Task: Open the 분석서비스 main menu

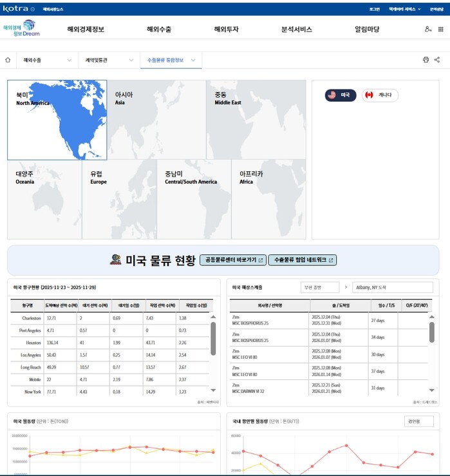Action: pos(296,29)
